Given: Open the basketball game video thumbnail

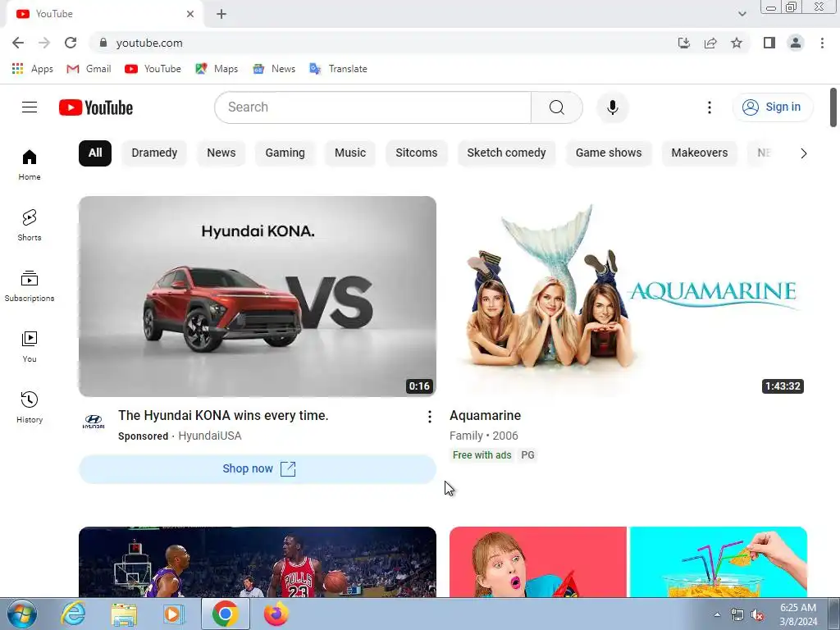Looking at the screenshot, I should [x=257, y=562].
